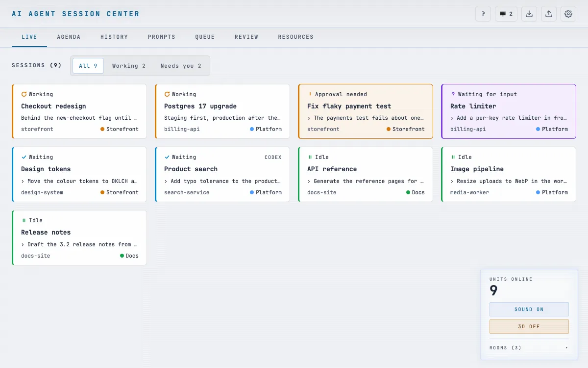588x368 pixels.
Task: Click the search-service repo label
Action: tap(187, 192)
